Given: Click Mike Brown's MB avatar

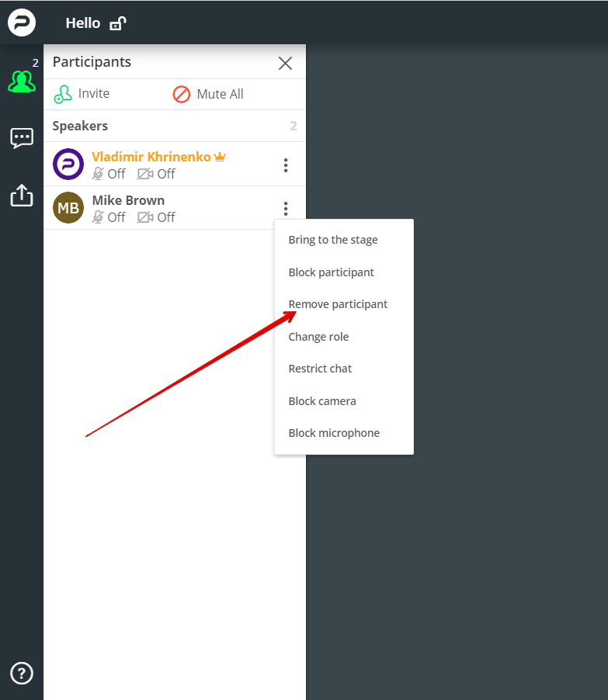Looking at the screenshot, I should click(68, 207).
